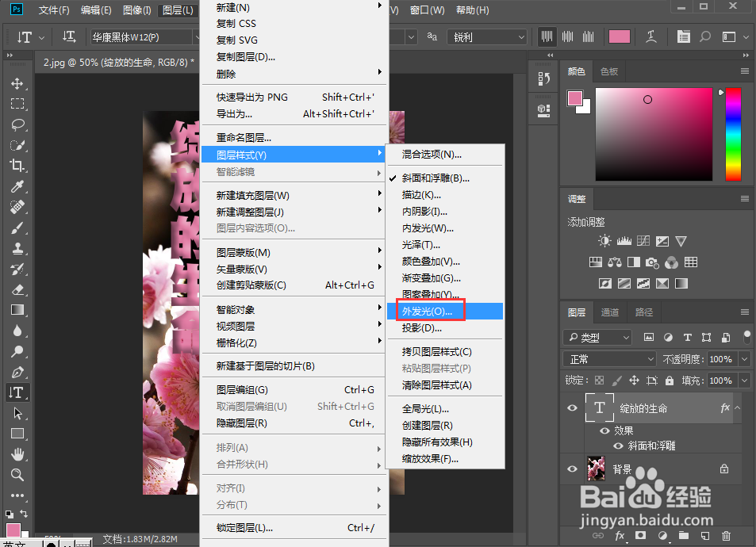Select the Rectangle shape tool
756x547 pixels.
(x=17, y=434)
